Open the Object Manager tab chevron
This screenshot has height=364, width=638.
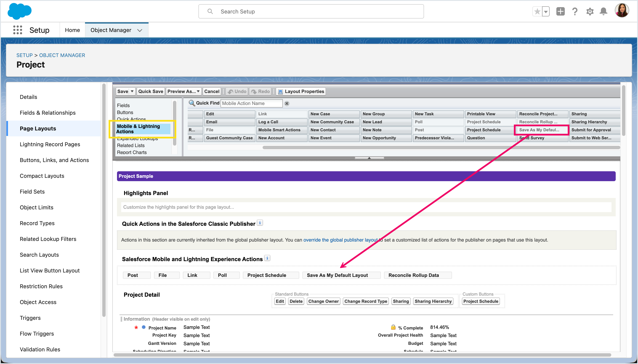[x=140, y=30]
